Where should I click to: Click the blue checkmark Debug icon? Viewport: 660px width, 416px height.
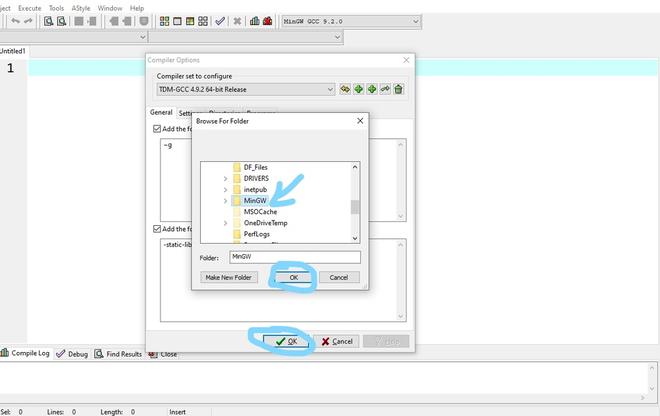pos(220,21)
